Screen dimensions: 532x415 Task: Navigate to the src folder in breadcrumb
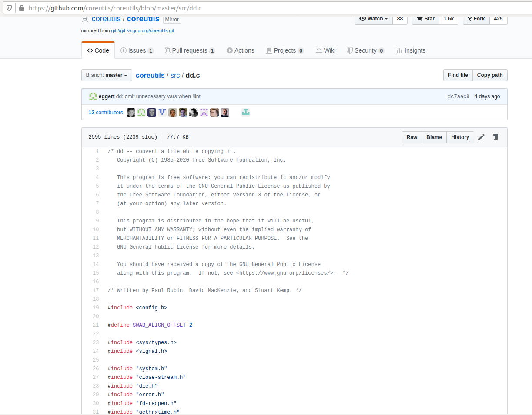pos(175,75)
